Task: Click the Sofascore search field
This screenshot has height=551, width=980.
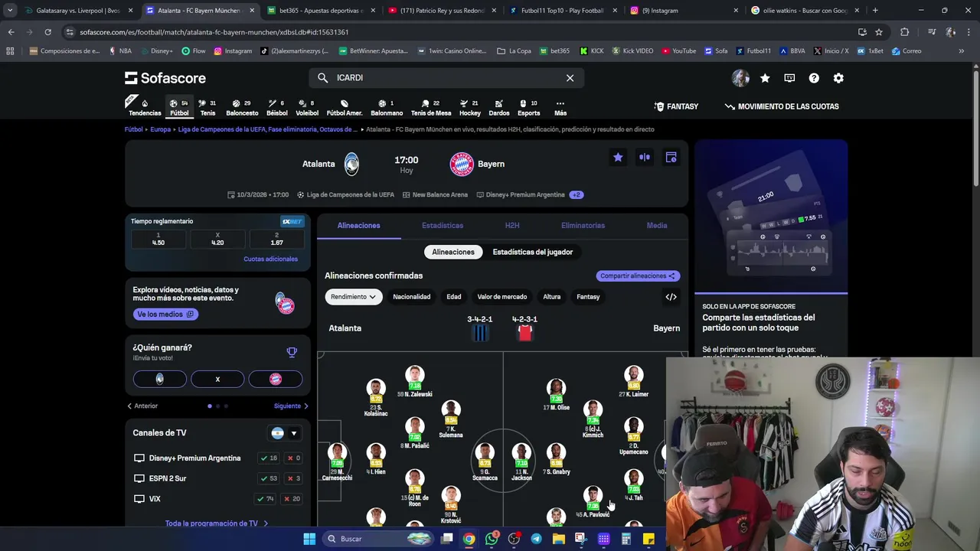Action: [x=446, y=78]
